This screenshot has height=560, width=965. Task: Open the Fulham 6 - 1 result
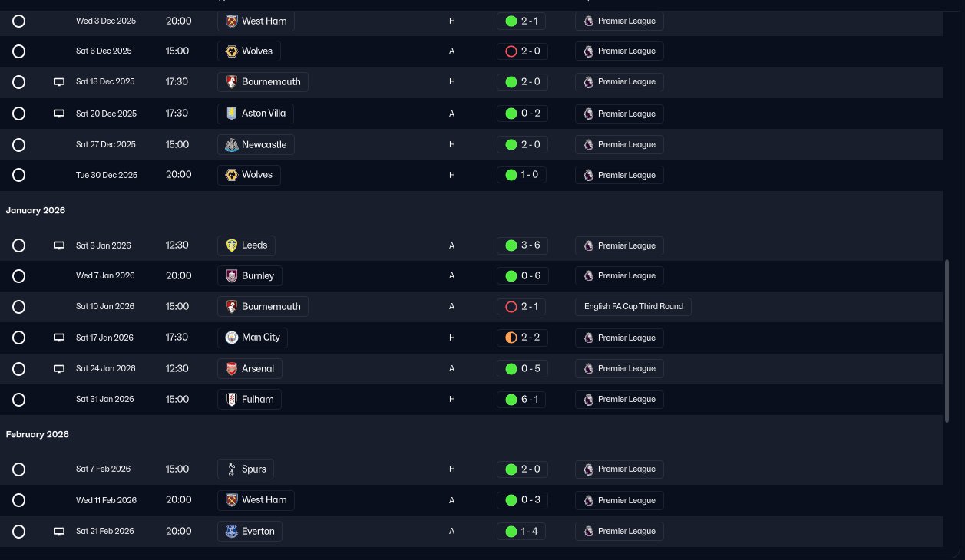click(522, 399)
